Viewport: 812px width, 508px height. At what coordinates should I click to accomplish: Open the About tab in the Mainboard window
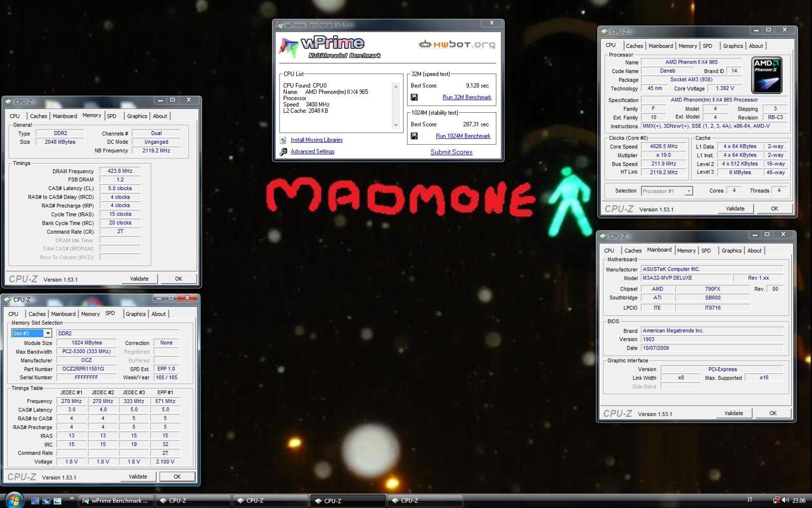[754, 251]
